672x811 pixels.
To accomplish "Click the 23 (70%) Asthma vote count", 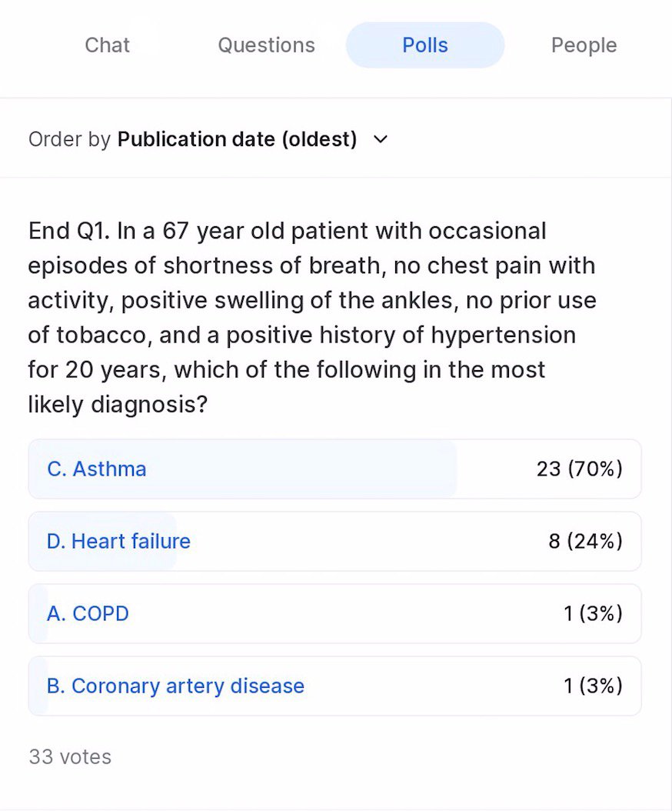I will click(579, 469).
